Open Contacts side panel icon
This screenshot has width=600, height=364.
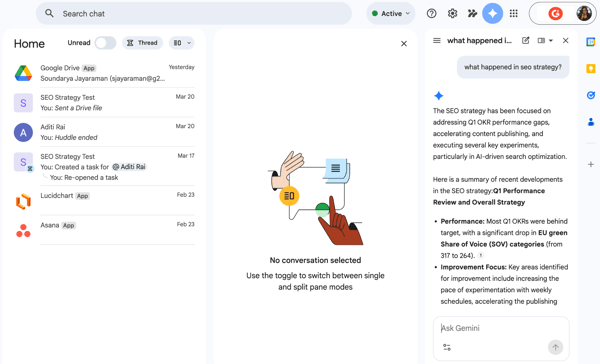tap(591, 122)
